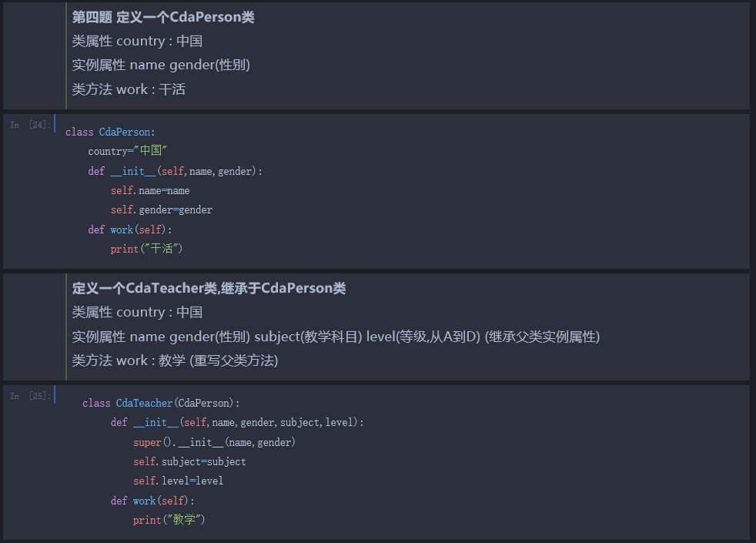This screenshot has height=543, width=756.
Task: Click the print("干活") statement
Action: [146, 249]
